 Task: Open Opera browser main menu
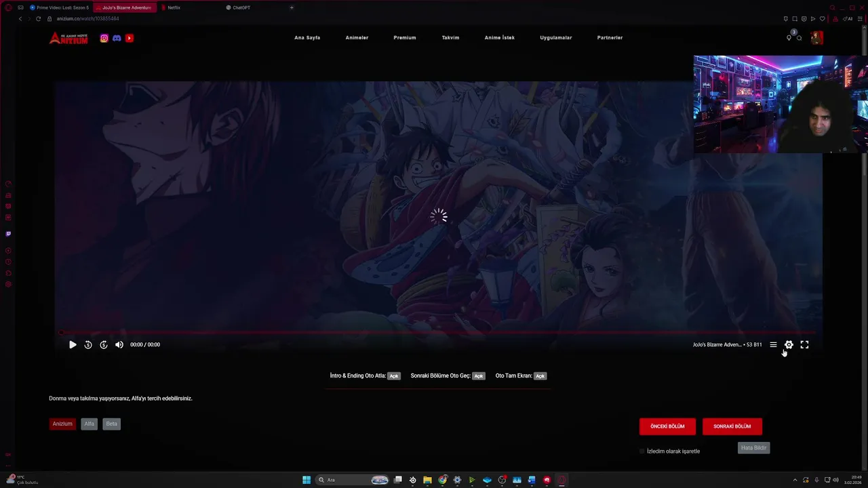tap(8, 7)
